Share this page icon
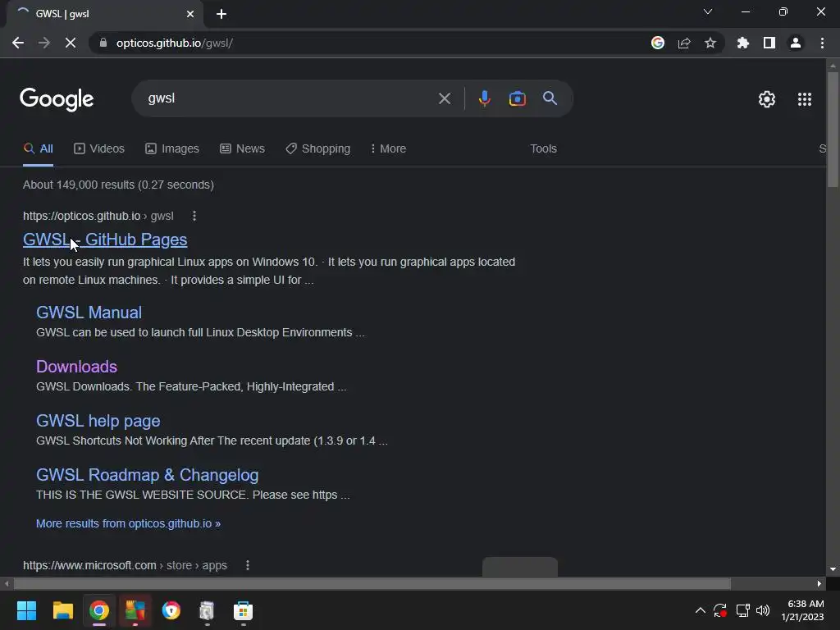 684,43
